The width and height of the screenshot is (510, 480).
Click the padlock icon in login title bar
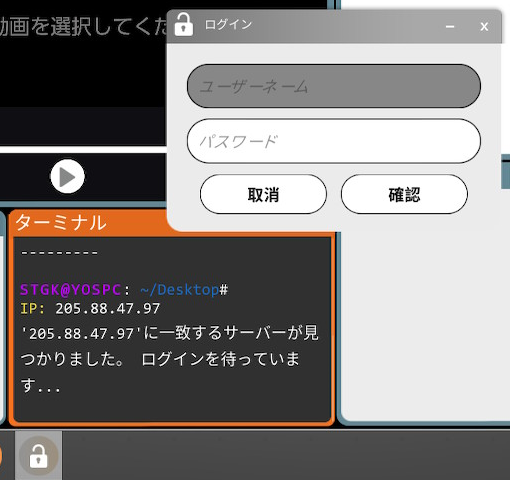point(184,24)
